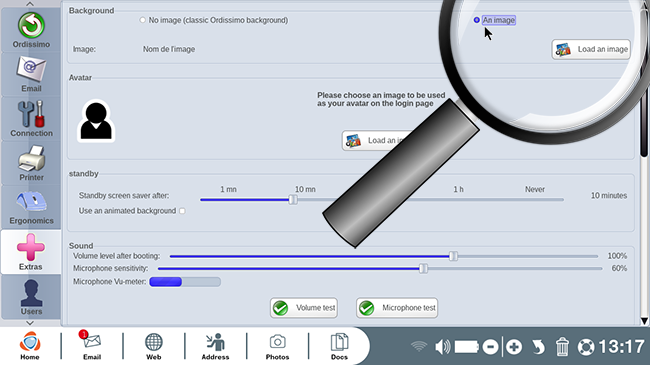The height and width of the screenshot is (365, 650).
Task: Click the 100% volume value
Action: pos(617,256)
